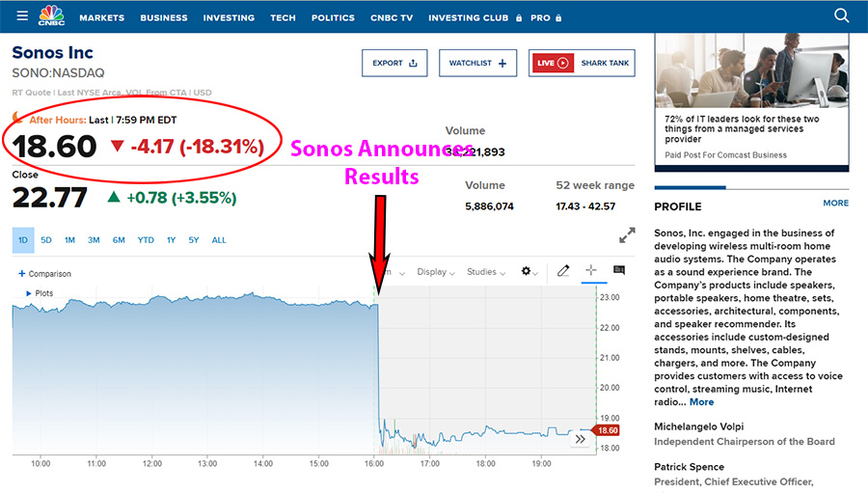The image size is (868, 493).
Task: Click the Export button
Action: [394, 63]
